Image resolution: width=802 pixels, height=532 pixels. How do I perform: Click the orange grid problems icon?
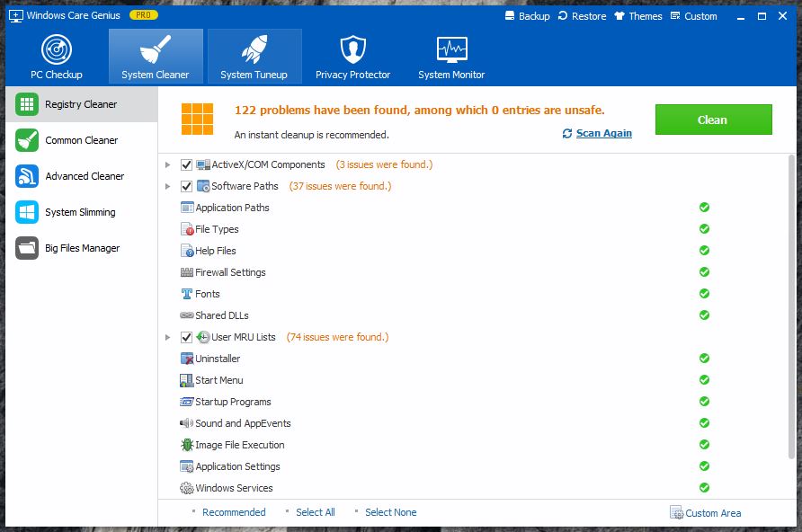click(198, 120)
